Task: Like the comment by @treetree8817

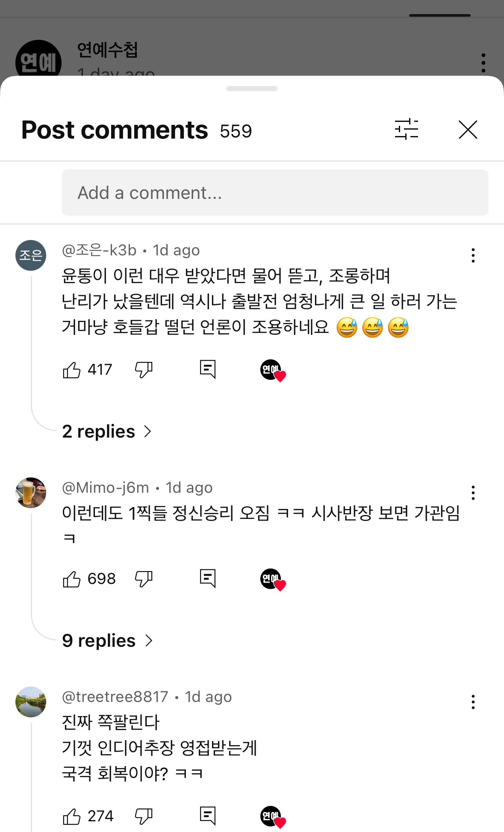Action: click(x=72, y=816)
